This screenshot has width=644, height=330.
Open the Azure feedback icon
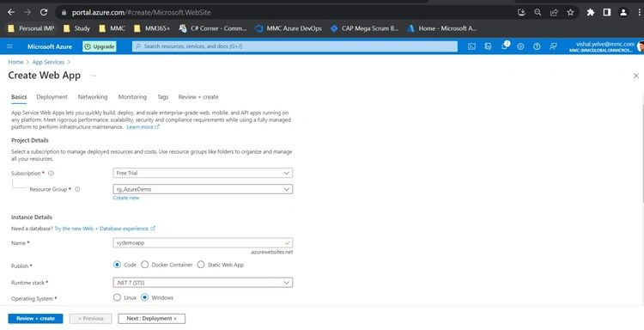[553, 46]
